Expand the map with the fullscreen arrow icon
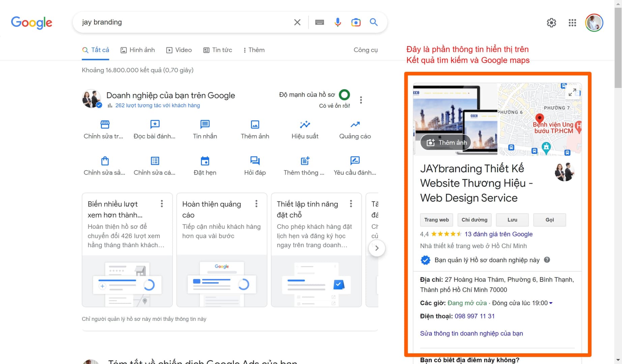Viewport: 622px width, 364px height. pyautogui.click(x=572, y=92)
